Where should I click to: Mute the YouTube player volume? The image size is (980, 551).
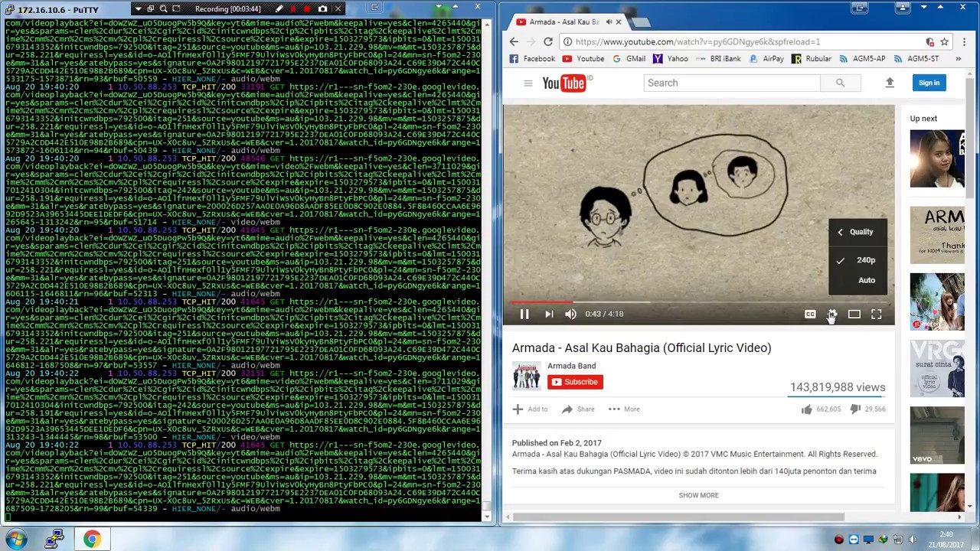tap(570, 314)
